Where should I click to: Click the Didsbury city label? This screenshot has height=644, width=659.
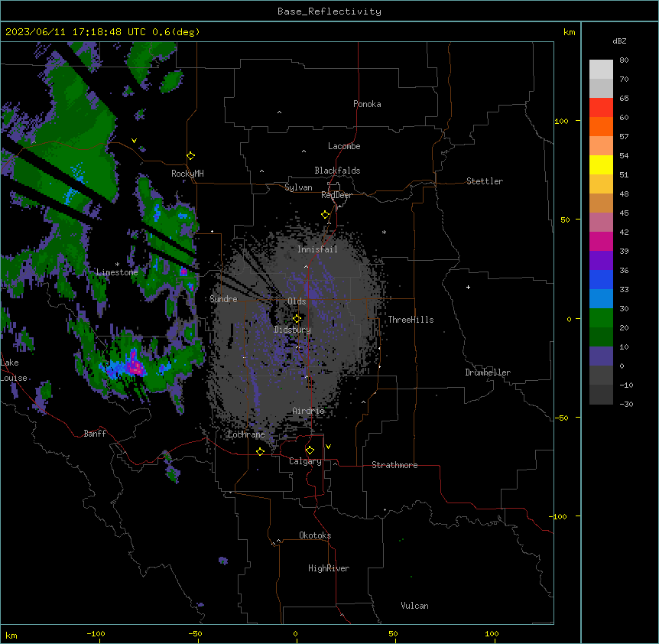[293, 330]
